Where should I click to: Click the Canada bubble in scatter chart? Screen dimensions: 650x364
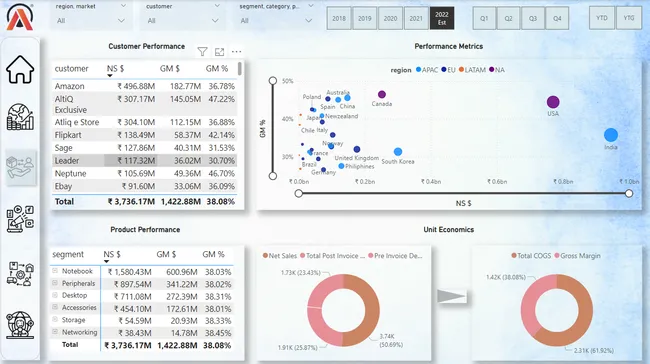[x=382, y=95]
